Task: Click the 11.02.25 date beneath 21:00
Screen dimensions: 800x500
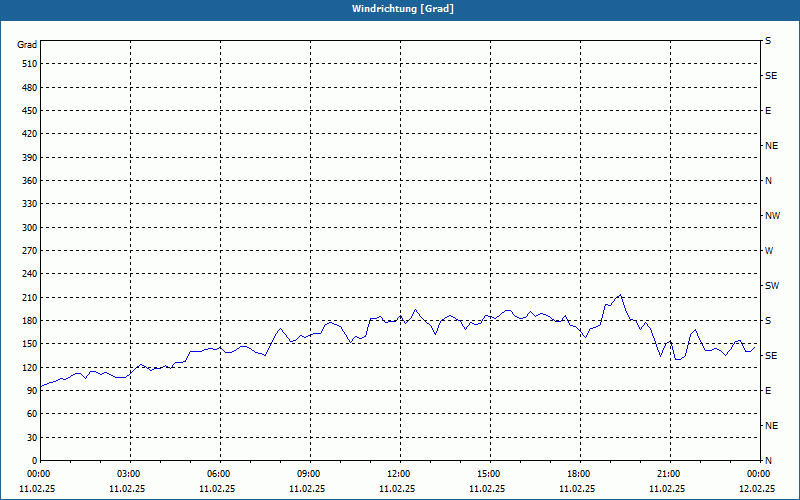Action: [x=667, y=489]
